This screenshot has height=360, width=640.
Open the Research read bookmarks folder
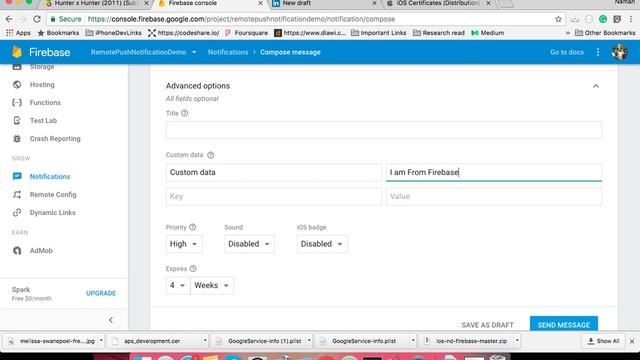pos(439,33)
